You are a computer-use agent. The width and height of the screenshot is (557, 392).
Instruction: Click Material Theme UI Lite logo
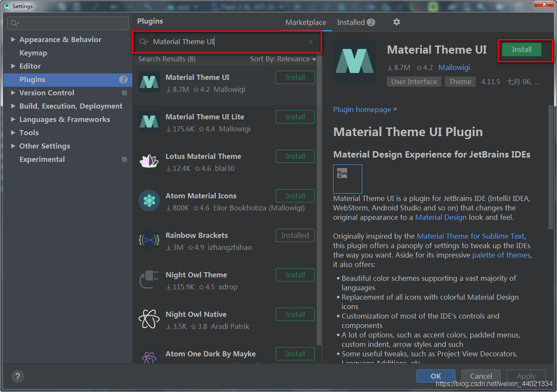[149, 122]
